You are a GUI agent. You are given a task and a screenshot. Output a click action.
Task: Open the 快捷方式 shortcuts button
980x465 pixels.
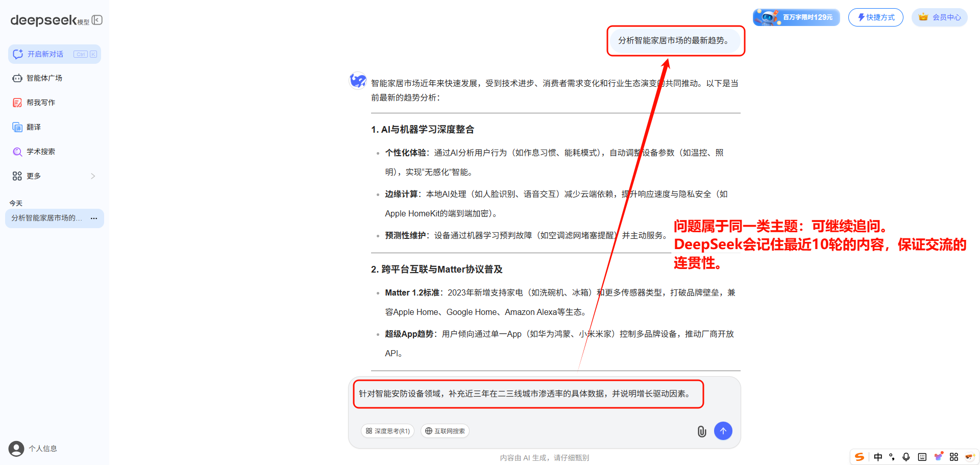coord(876,17)
